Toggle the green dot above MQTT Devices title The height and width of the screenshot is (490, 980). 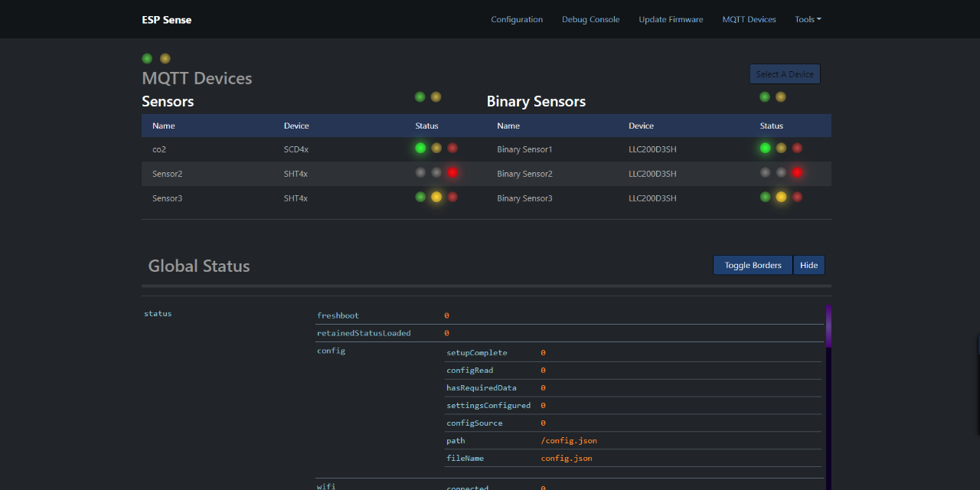(x=146, y=58)
